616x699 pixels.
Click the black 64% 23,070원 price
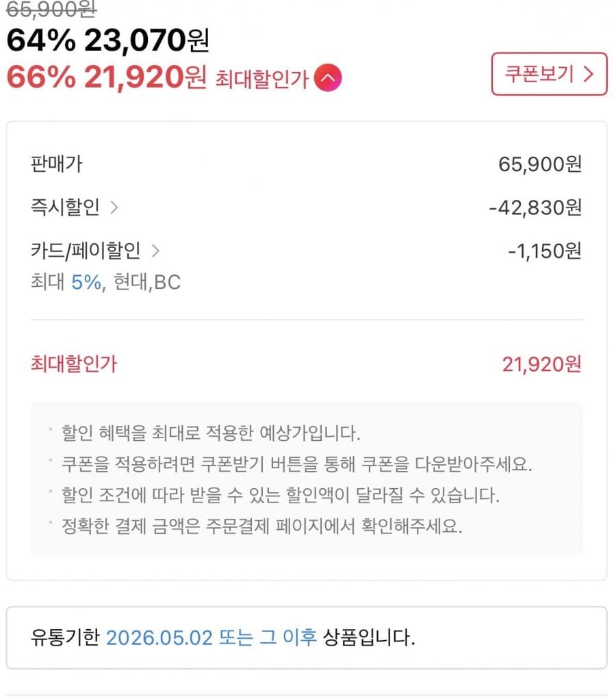(x=107, y=42)
